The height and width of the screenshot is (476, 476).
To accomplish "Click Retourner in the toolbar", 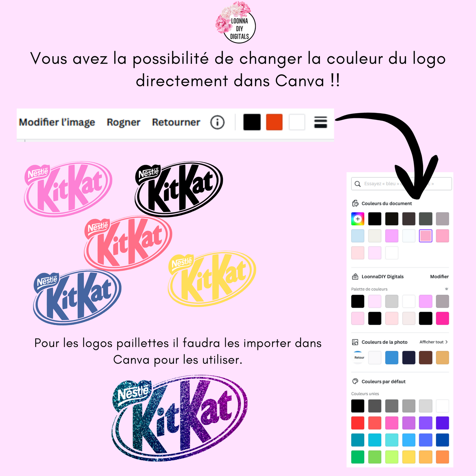I will click(176, 122).
